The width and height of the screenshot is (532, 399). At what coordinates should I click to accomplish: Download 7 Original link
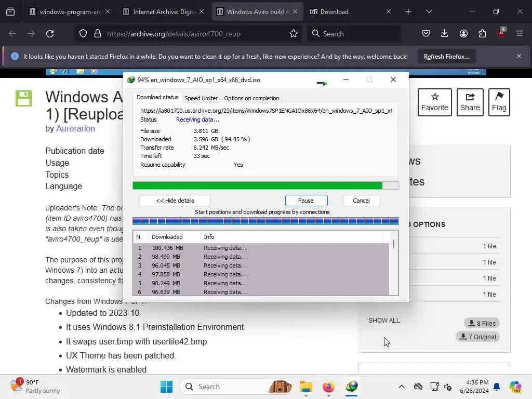(x=478, y=337)
